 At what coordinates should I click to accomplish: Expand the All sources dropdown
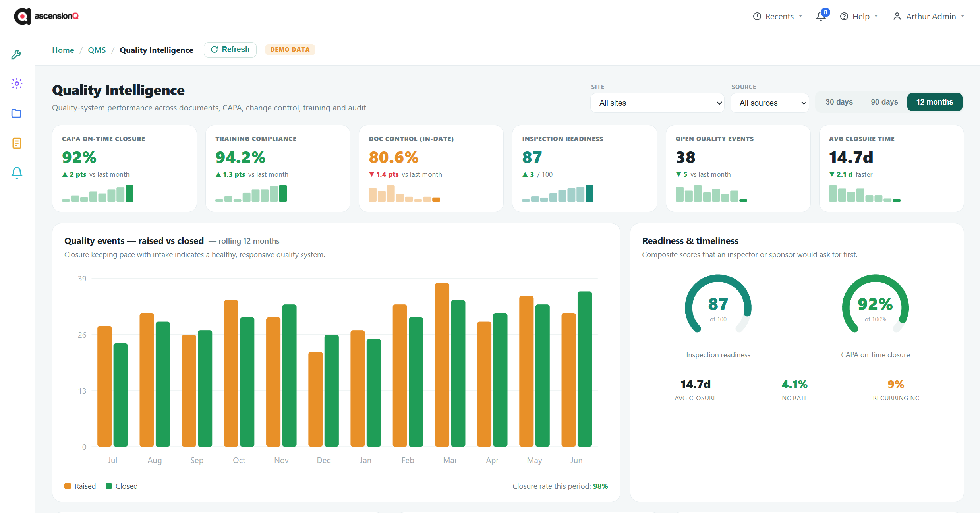[x=769, y=103]
